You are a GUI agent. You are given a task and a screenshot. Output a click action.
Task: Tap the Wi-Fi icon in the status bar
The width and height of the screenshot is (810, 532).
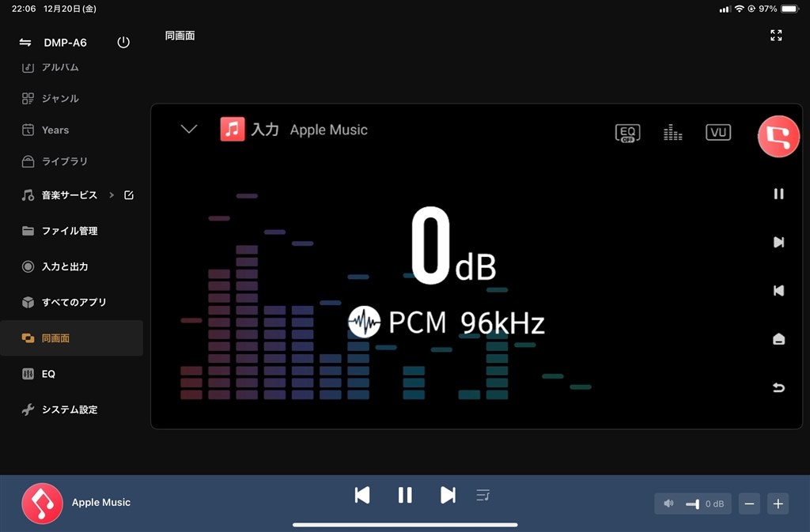pos(740,9)
